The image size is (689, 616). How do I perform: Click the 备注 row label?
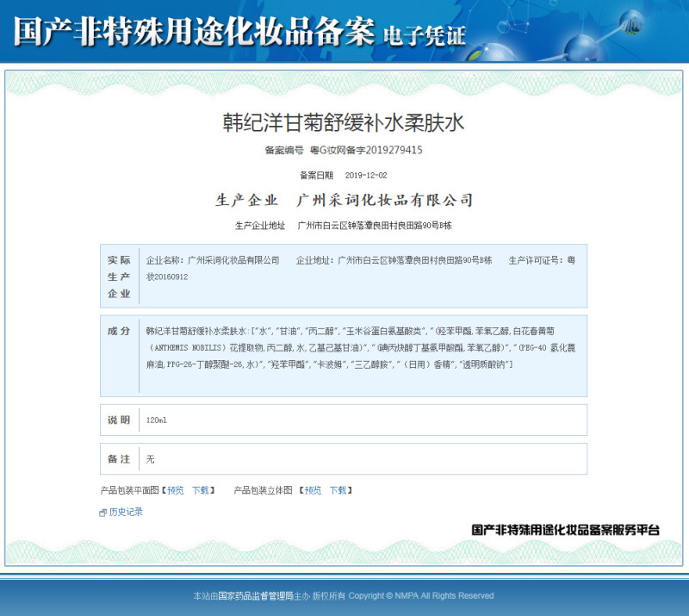coord(119,459)
